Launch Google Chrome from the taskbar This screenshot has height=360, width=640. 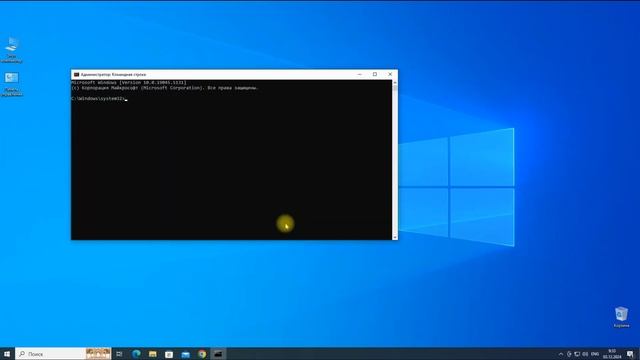tap(202, 354)
